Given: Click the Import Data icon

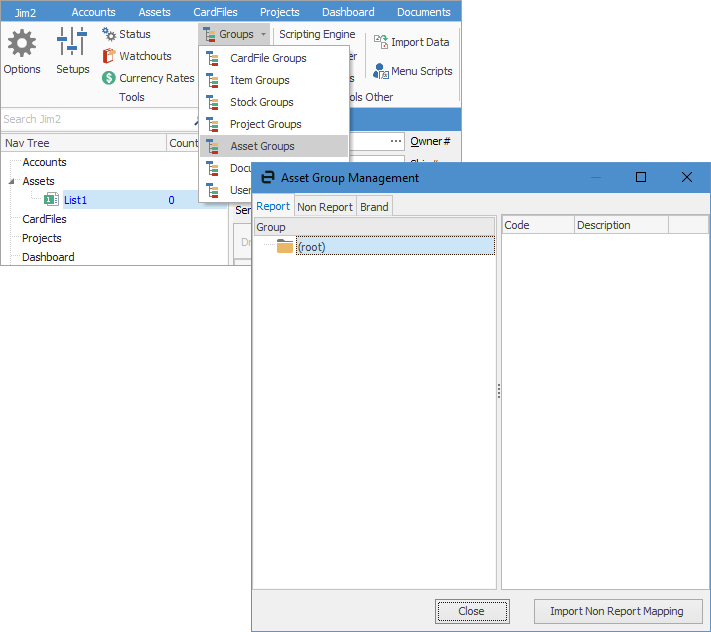Looking at the screenshot, I should pyautogui.click(x=381, y=42).
